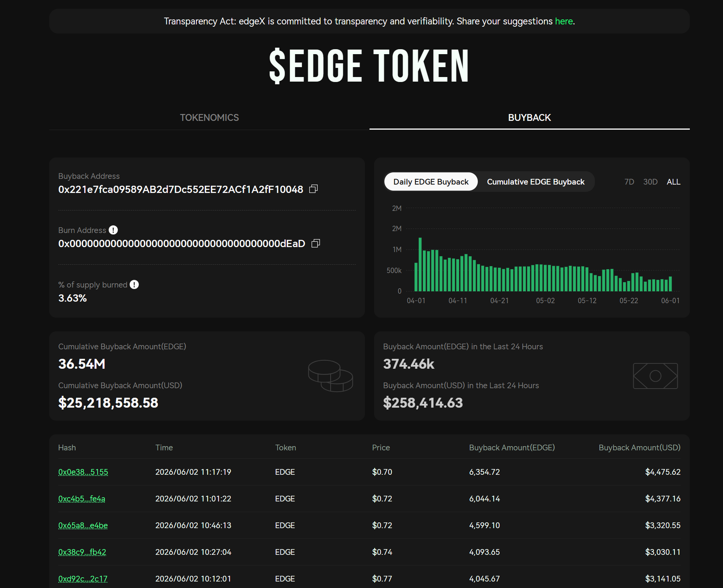This screenshot has height=588, width=723.
Task: Select the buyback address text 0x221e7fca...10048
Action: click(181, 190)
